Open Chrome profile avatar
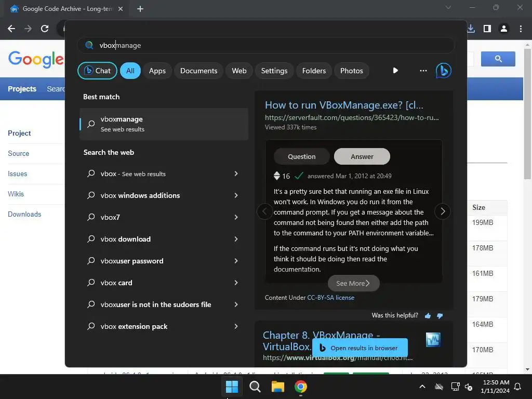Viewport: 532px width, 399px height. [504, 29]
